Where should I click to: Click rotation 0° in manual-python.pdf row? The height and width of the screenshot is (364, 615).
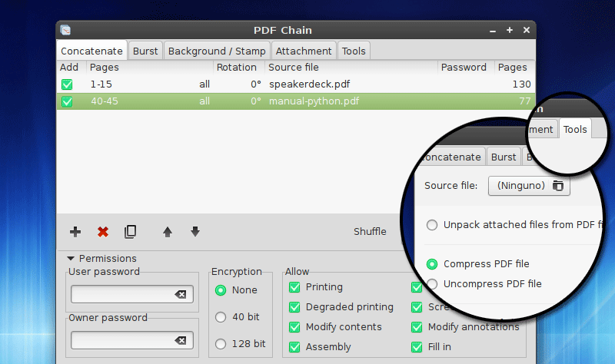pyautogui.click(x=256, y=101)
